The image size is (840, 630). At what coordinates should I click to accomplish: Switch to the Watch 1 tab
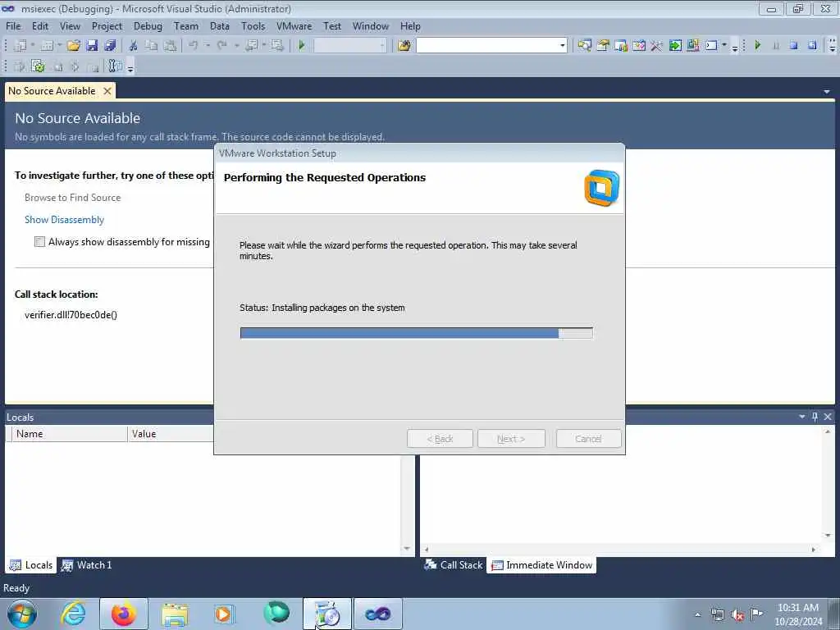coord(87,565)
